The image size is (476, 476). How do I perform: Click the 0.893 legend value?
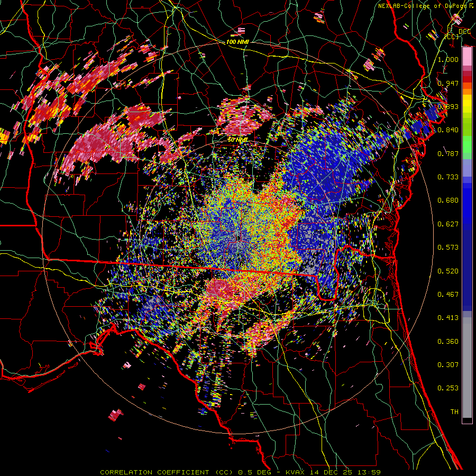(448, 106)
